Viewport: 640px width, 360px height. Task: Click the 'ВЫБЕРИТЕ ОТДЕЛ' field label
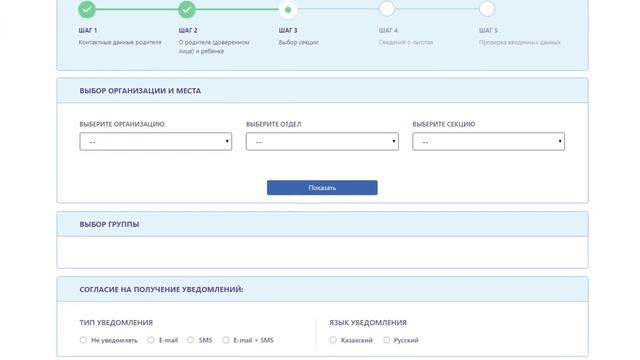click(273, 124)
